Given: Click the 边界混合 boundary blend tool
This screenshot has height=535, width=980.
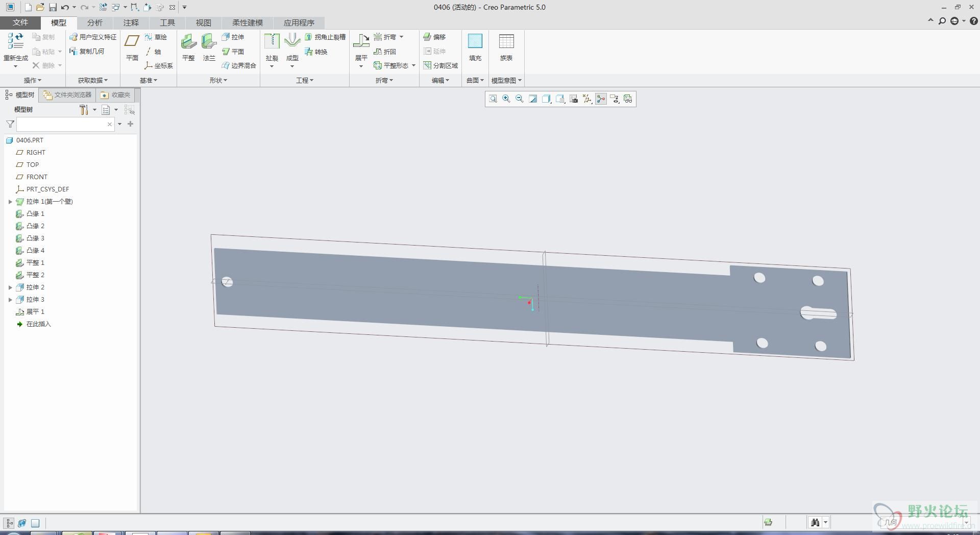Looking at the screenshot, I should coord(239,65).
